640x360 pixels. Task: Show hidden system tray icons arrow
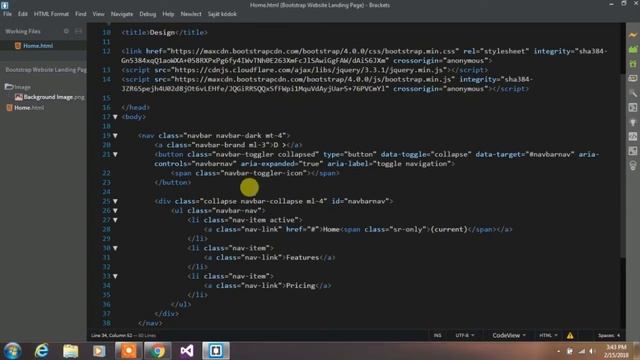click(558, 351)
